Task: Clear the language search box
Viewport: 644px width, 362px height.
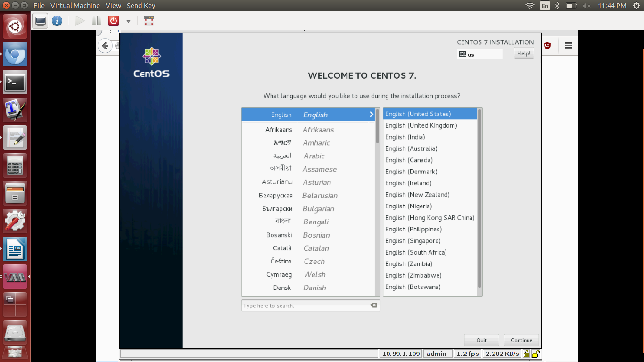Action: coord(374,305)
